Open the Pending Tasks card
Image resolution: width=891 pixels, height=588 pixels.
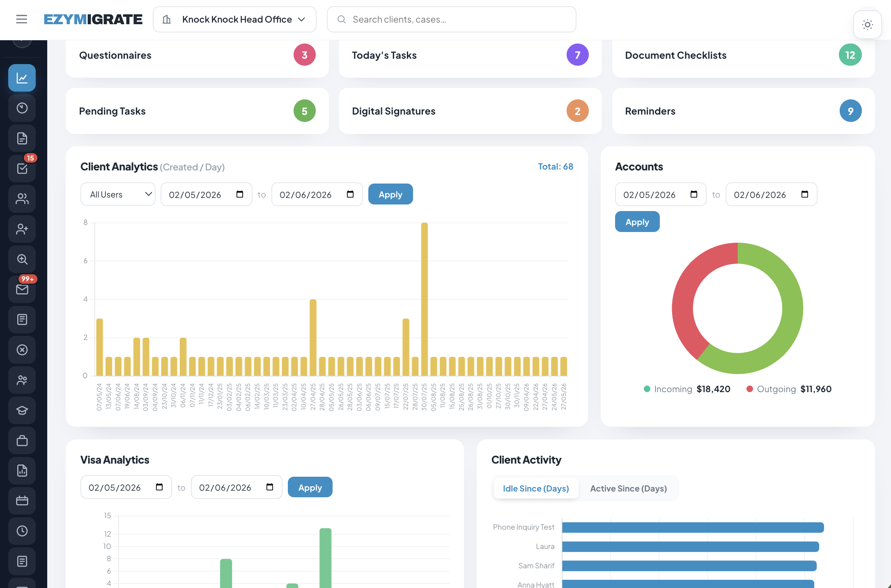pos(197,111)
